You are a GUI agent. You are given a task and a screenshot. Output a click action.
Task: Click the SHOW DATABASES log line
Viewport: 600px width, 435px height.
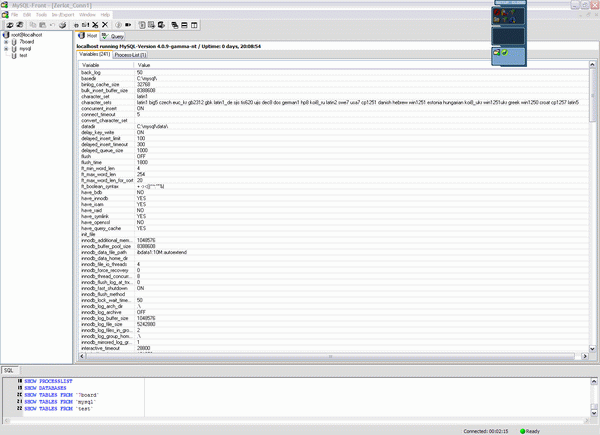[45, 388]
